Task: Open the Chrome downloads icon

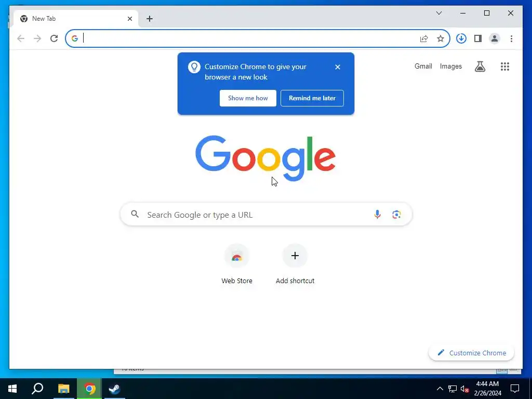Action: point(461,38)
